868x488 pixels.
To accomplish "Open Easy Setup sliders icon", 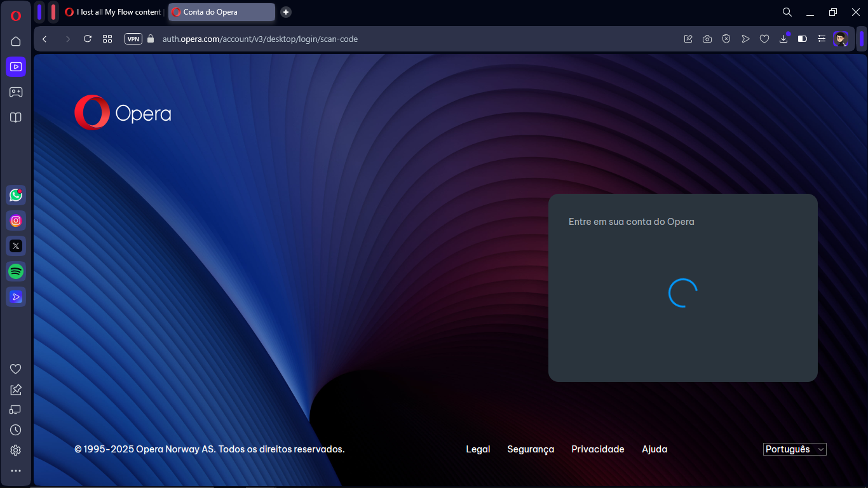I will pyautogui.click(x=822, y=39).
